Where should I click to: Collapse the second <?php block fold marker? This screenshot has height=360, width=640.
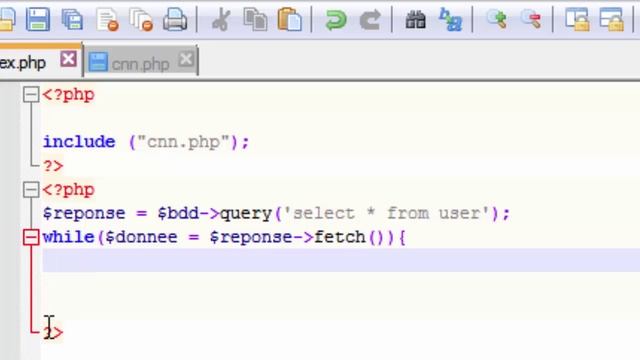coord(31,190)
